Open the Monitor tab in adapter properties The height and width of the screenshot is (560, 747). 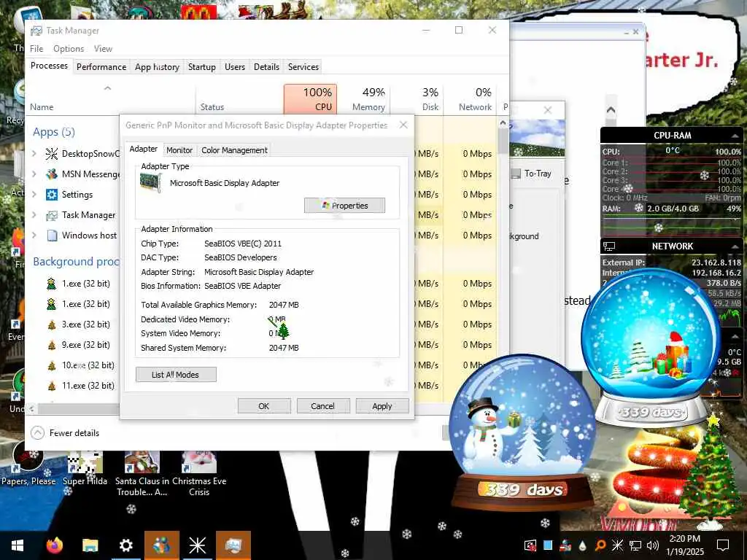point(179,150)
